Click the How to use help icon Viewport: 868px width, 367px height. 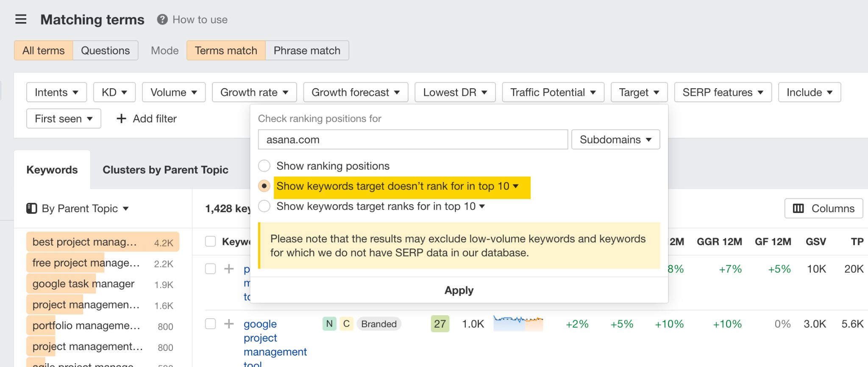162,20
